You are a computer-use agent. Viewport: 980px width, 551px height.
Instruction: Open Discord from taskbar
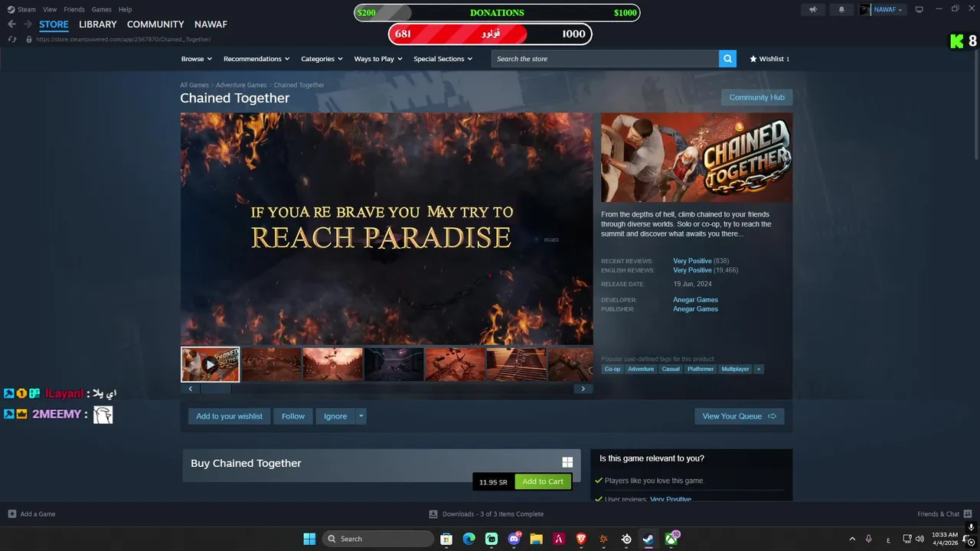click(514, 539)
